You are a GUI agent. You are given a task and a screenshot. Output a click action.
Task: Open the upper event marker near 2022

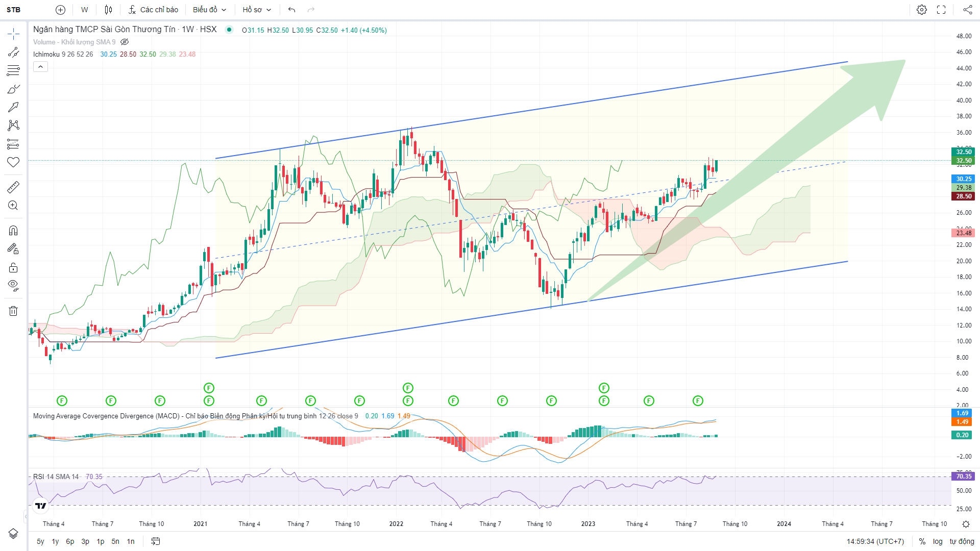tap(408, 388)
